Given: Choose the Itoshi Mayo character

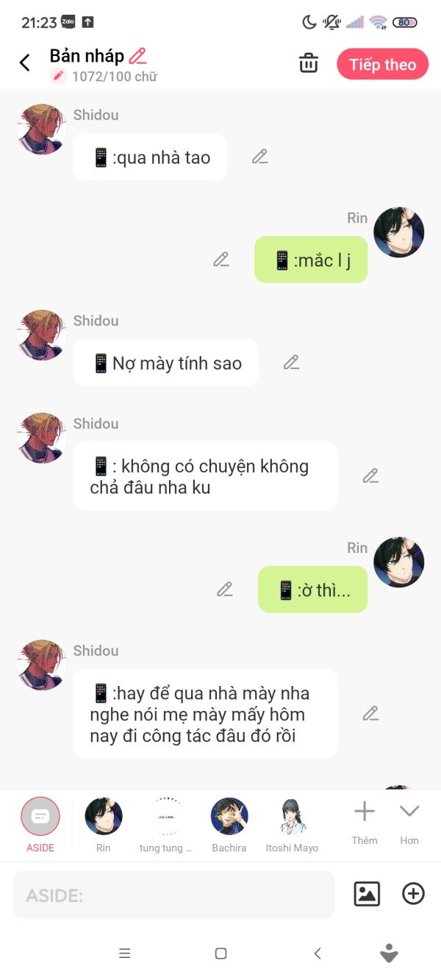Looking at the screenshot, I should [292, 825].
